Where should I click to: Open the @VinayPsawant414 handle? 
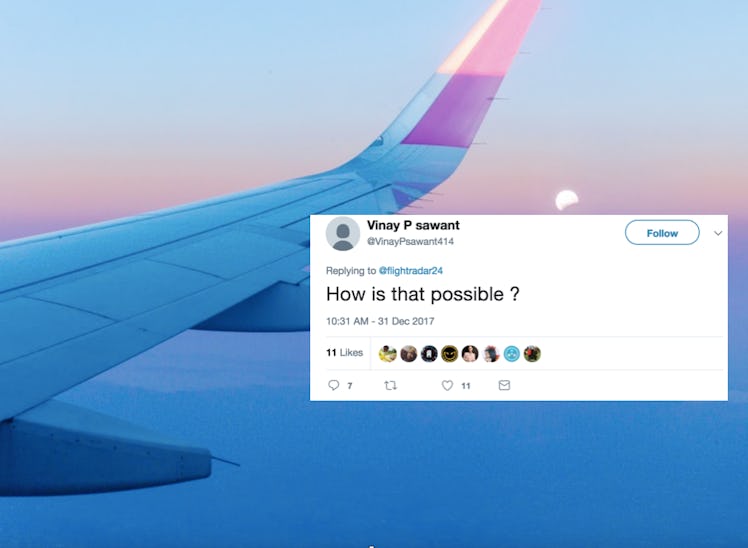[x=410, y=241]
